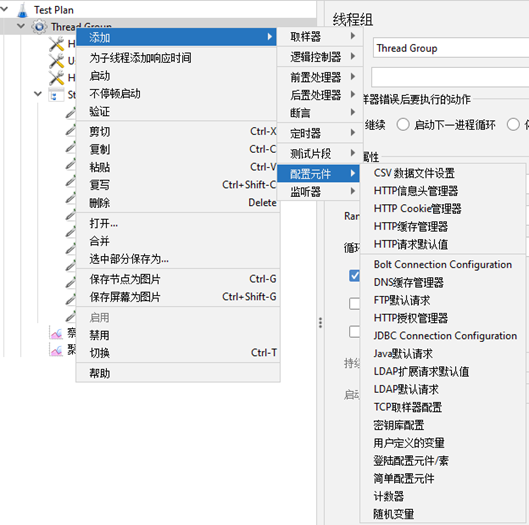The width and height of the screenshot is (529, 525).
Task: Add TCP取样器配置
Action: tap(443, 407)
